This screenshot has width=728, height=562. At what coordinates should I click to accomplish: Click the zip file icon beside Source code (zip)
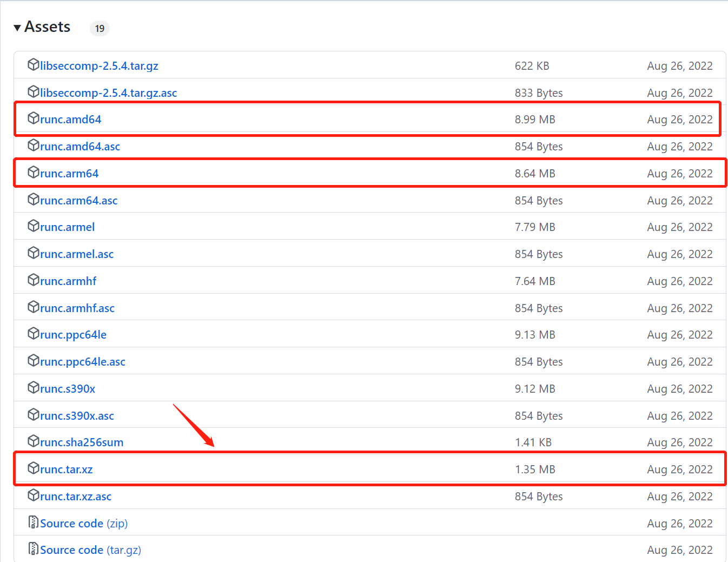click(34, 523)
